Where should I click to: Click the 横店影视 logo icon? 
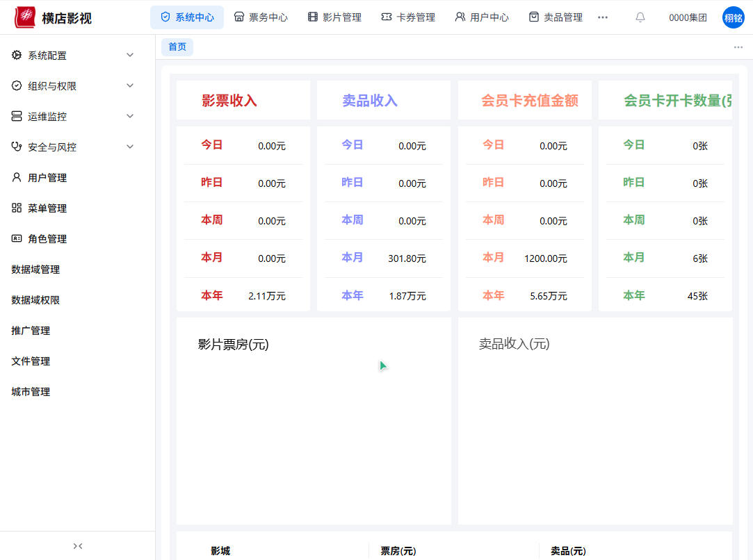click(x=24, y=17)
